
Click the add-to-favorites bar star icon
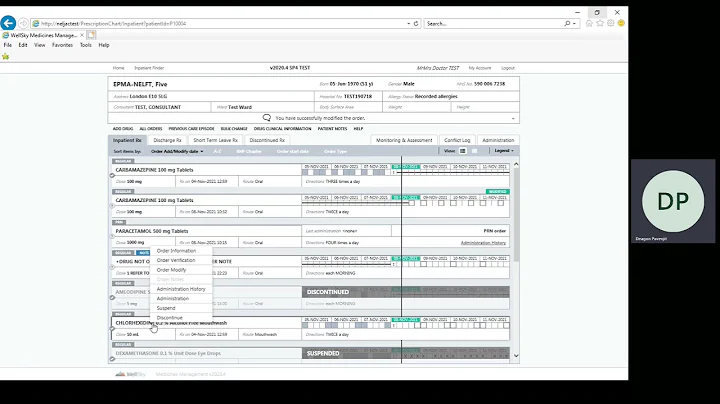tap(6, 56)
